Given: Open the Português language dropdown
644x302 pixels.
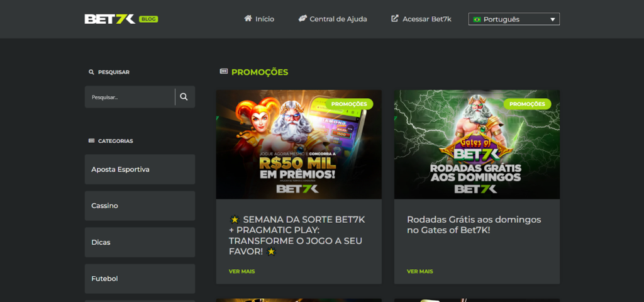Looking at the screenshot, I should tap(514, 19).
